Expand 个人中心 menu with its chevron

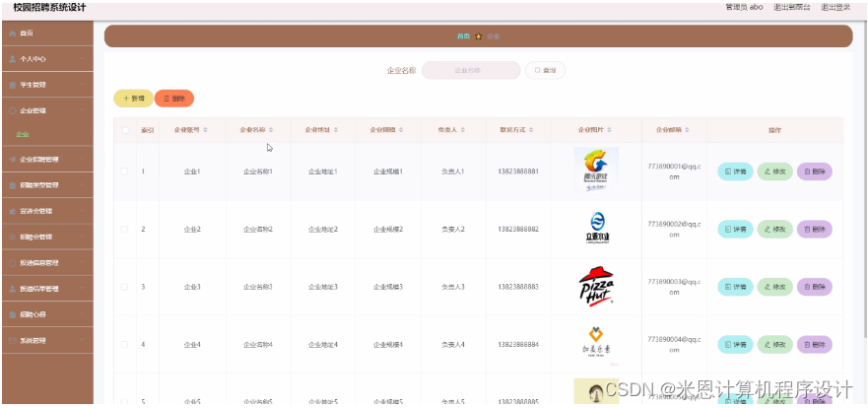82,59
